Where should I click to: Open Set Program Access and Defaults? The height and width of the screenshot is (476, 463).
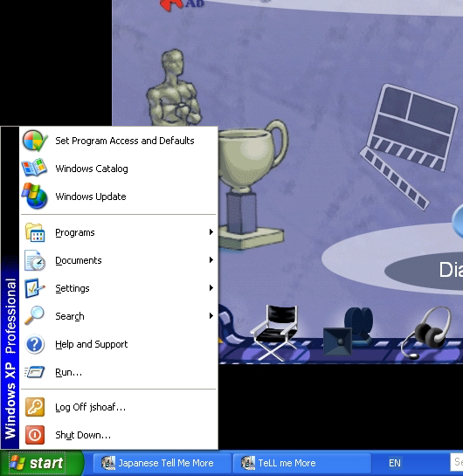tap(119, 141)
